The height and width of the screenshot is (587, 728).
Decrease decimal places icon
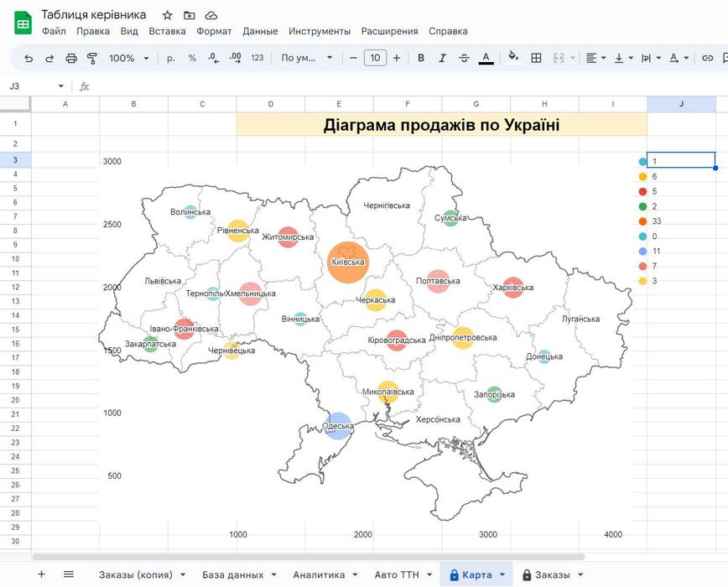(x=214, y=58)
